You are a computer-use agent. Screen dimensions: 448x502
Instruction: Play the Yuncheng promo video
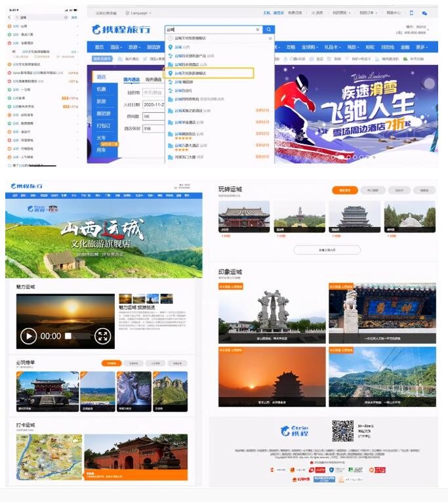click(x=28, y=336)
